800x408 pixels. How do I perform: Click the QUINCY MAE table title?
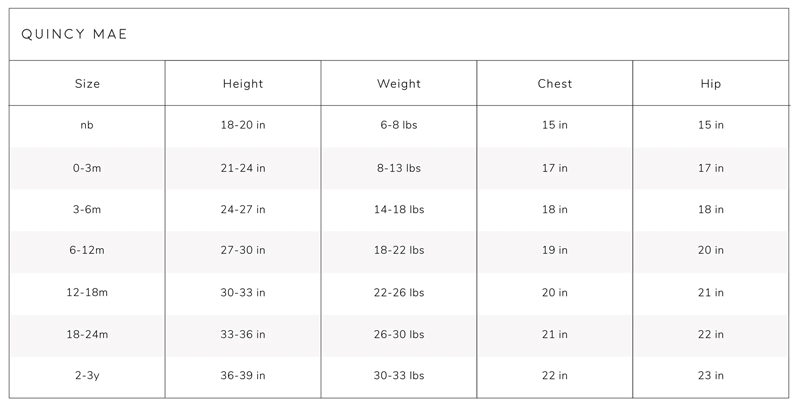click(74, 35)
